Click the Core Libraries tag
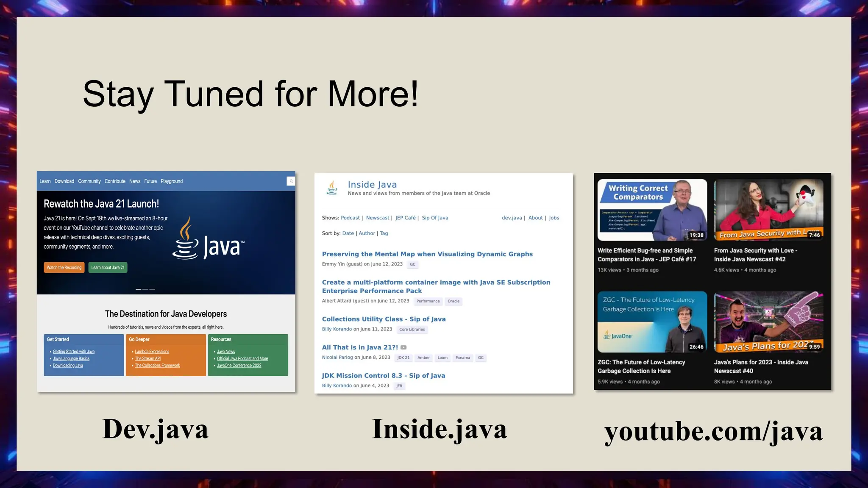Screen dimensions: 868x488 tap(412, 330)
